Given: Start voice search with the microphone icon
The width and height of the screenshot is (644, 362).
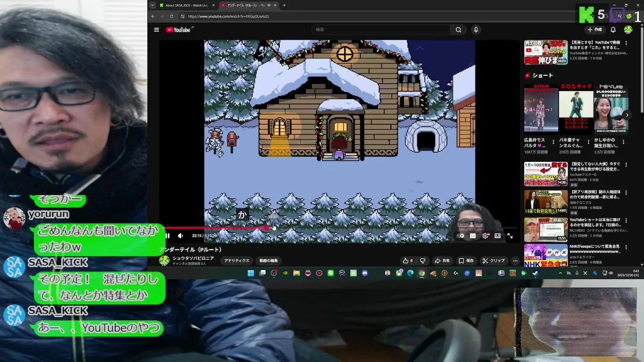Looking at the screenshot, I should 475,30.
